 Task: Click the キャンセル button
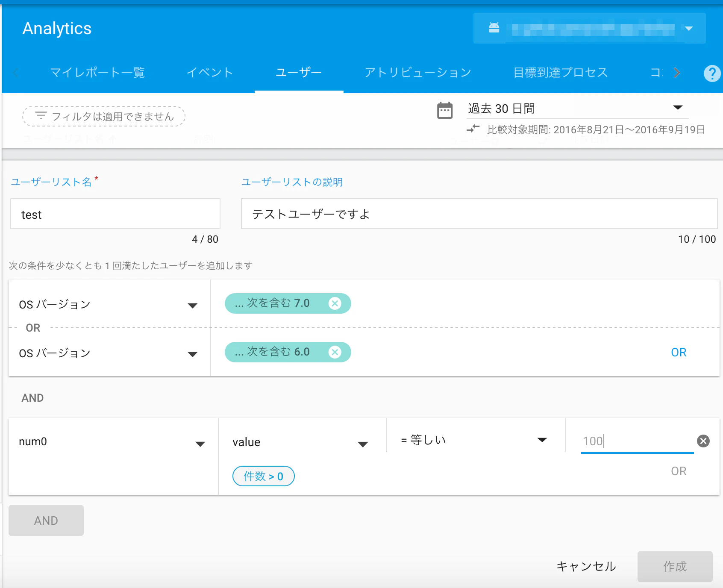pyautogui.click(x=586, y=567)
